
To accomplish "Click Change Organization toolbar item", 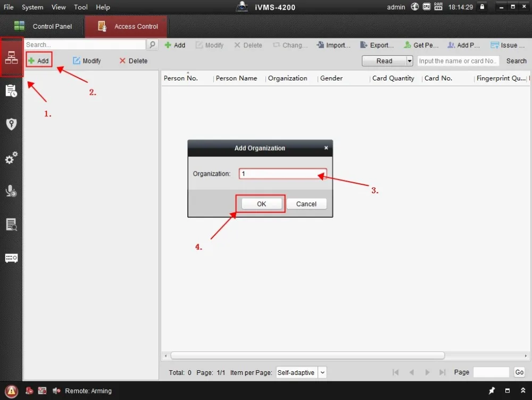I will (290, 45).
